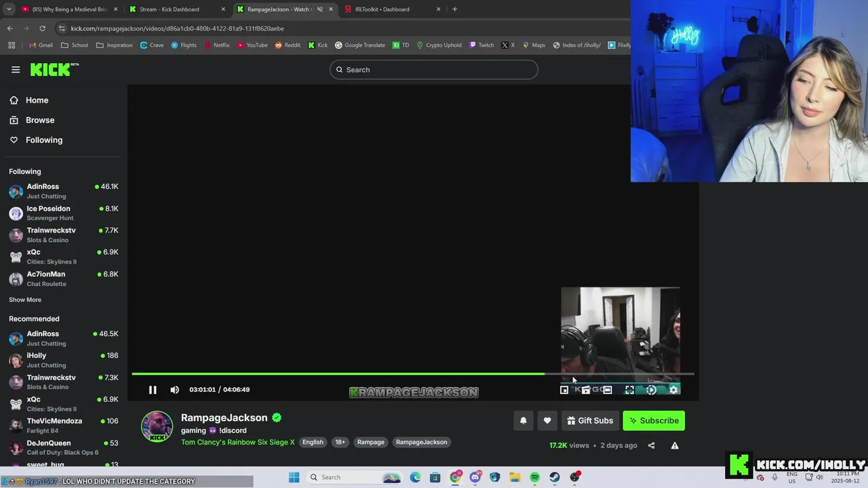Open Ice Poseidon followed channel
This screenshot has width=868, height=488.
pos(64,213)
